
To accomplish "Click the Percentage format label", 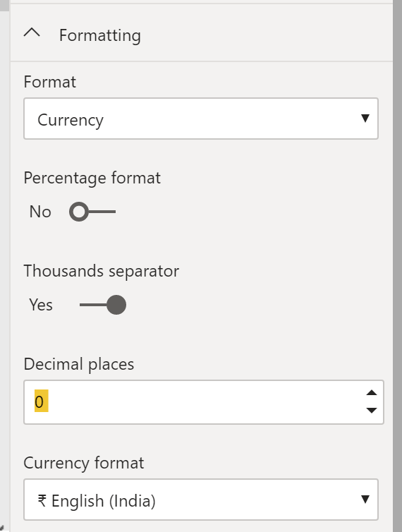I will click(92, 178).
